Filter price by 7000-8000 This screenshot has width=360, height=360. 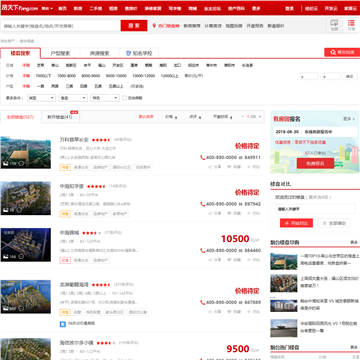click(x=66, y=76)
